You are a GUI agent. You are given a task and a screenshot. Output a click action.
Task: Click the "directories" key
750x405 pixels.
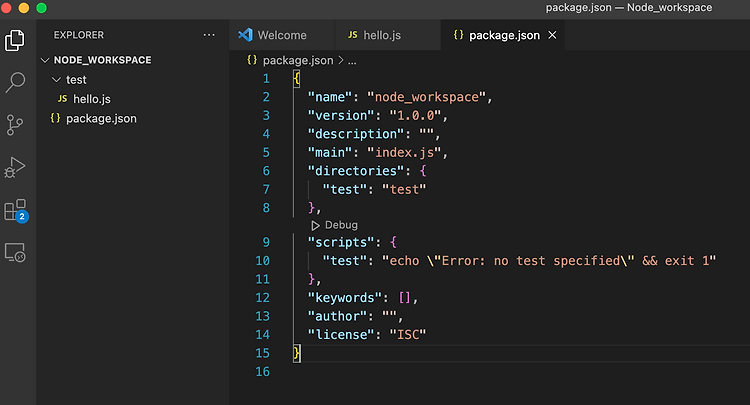click(x=356, y=171)
